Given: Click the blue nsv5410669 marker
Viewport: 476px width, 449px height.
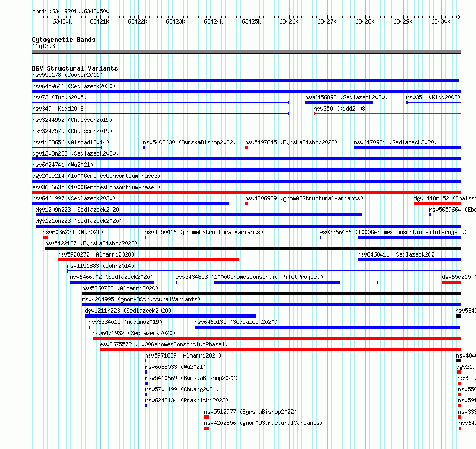Looking at the screenshot, I should click(147, 383).
